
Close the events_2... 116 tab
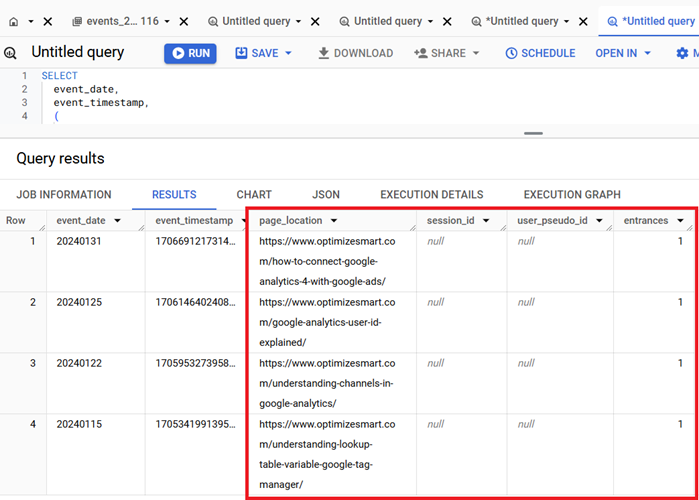point(184,21)
